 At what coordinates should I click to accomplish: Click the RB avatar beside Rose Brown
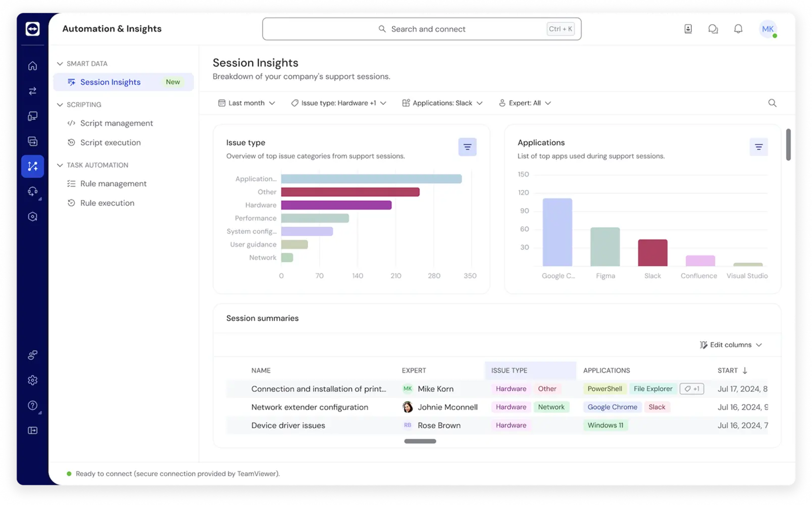coord(408,425)
